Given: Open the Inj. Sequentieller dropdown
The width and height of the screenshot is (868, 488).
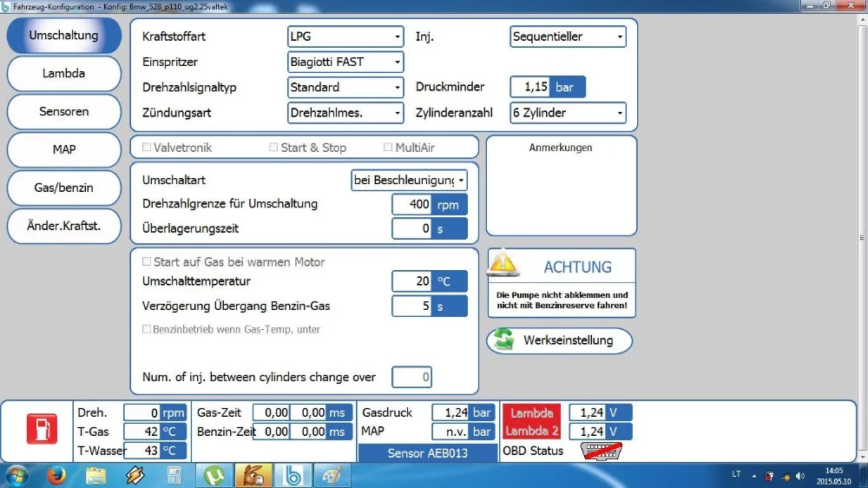Looking at the screenshot, I should click(568, 36).
